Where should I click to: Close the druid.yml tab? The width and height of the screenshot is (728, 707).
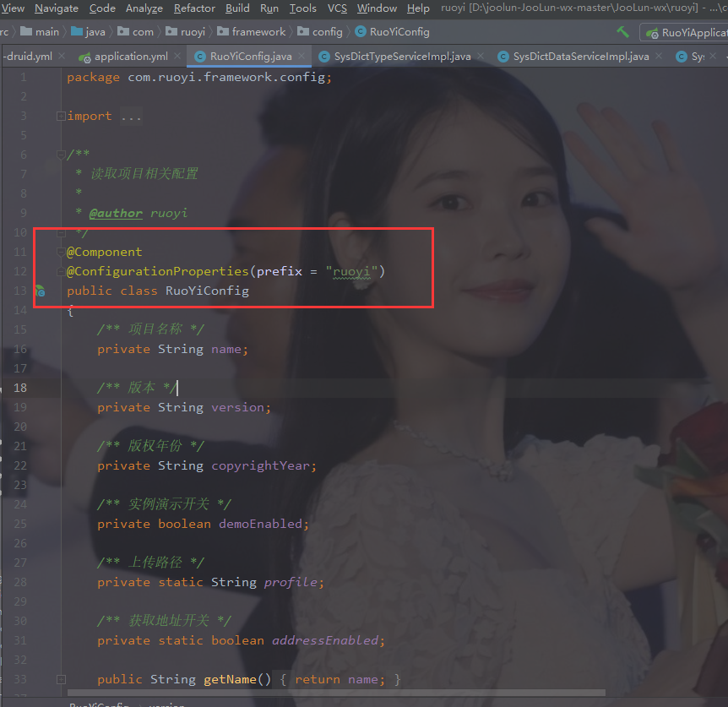click(x=62, y=56)
